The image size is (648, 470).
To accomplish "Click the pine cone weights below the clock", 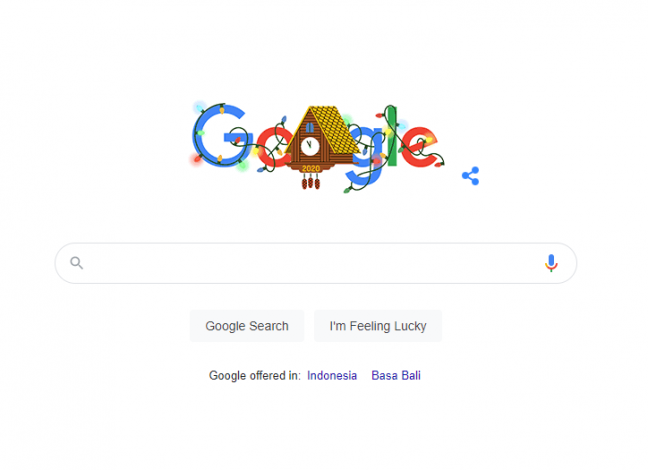I will click(311, 182).
